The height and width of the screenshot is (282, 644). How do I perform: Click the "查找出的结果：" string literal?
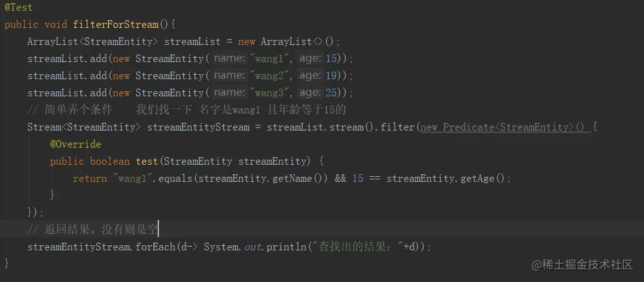tap(358, 248)
